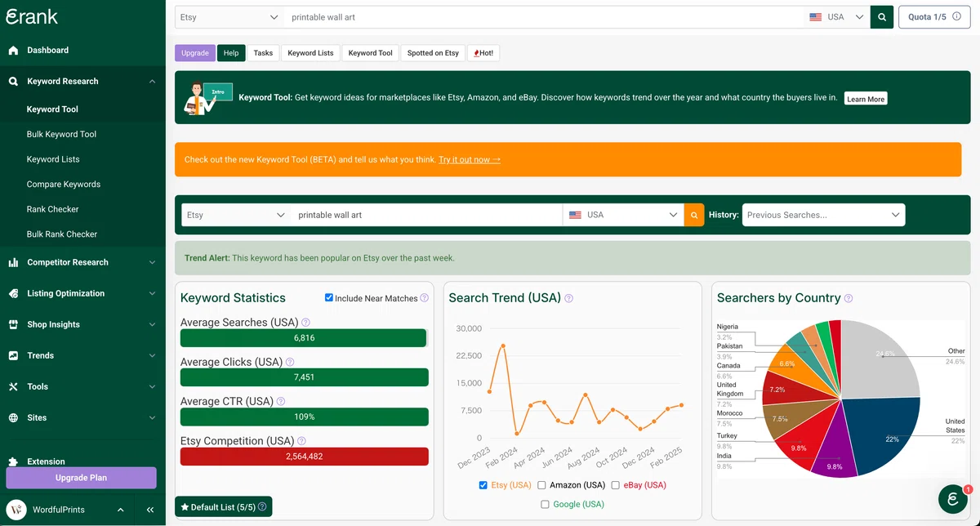Open Spotted on Etsy button
This screenshot has height=526, width=980.
(x=433, y=53)
